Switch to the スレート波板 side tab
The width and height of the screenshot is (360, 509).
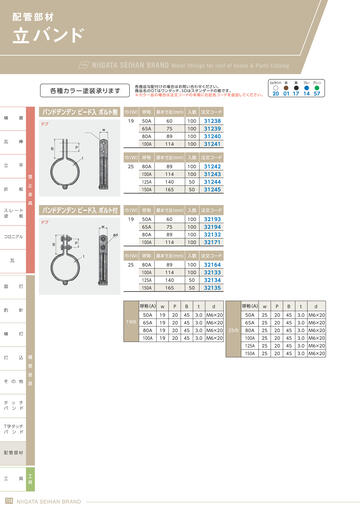point(13,213)
